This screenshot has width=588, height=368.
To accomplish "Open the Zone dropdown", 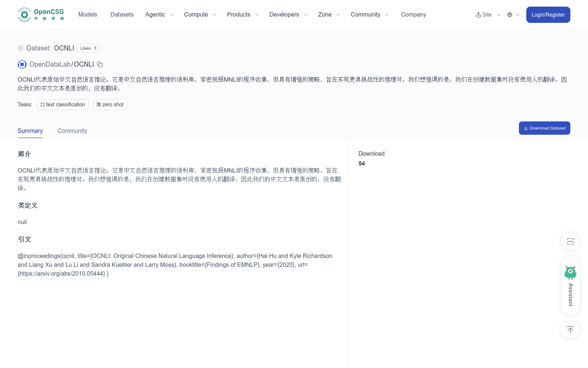I will click(329, 15).
